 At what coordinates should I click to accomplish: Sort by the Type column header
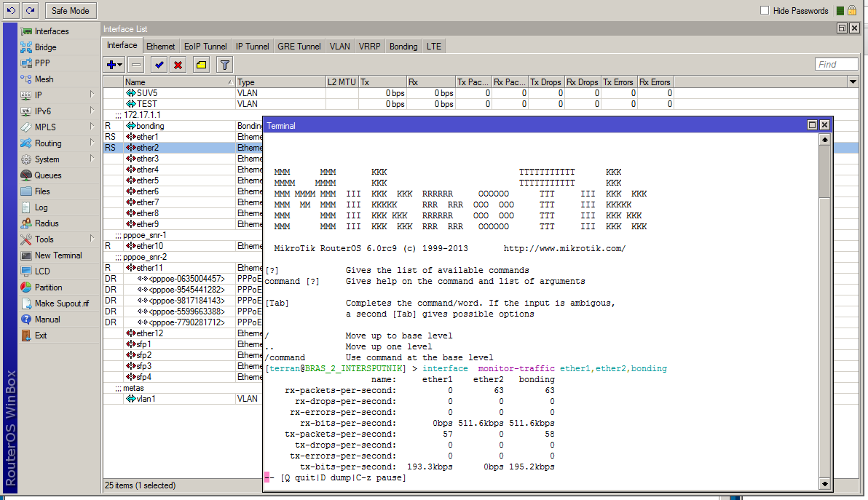(280, 82)
